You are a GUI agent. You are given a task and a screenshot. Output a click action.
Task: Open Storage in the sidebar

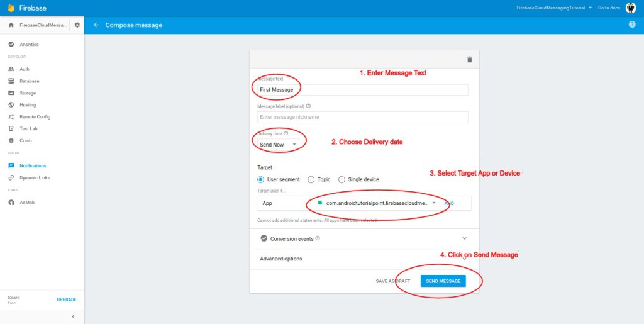pos(28,93)
